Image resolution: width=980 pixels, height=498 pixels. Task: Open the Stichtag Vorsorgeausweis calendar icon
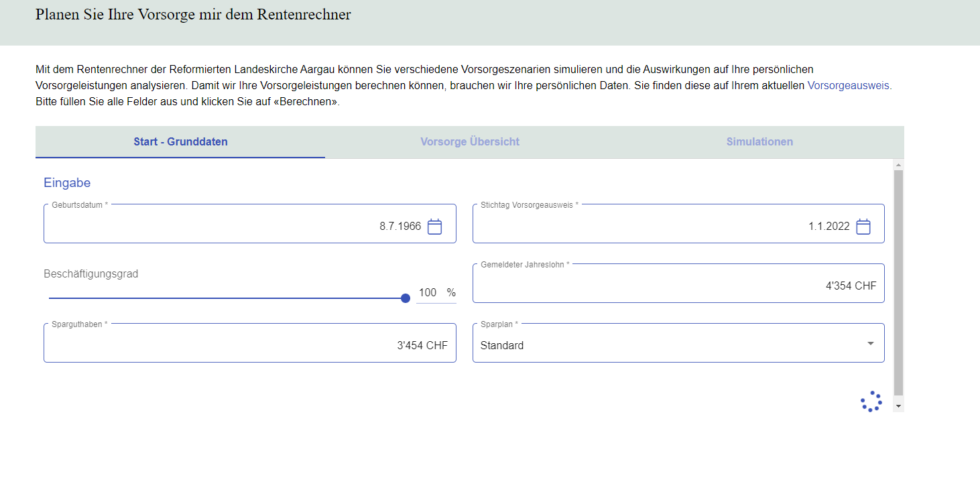coord(863,227)
